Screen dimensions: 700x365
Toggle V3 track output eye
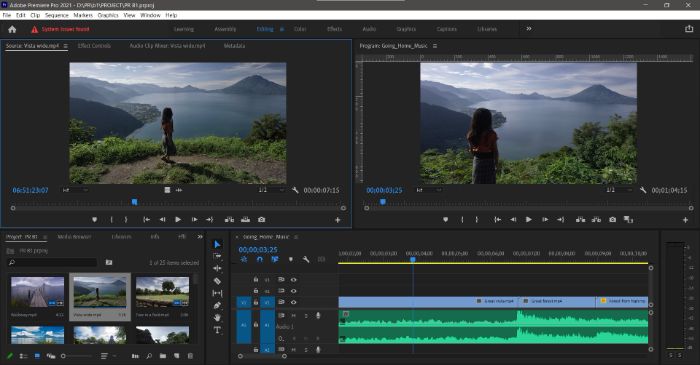pyautogui.click(x=293, y=280)
